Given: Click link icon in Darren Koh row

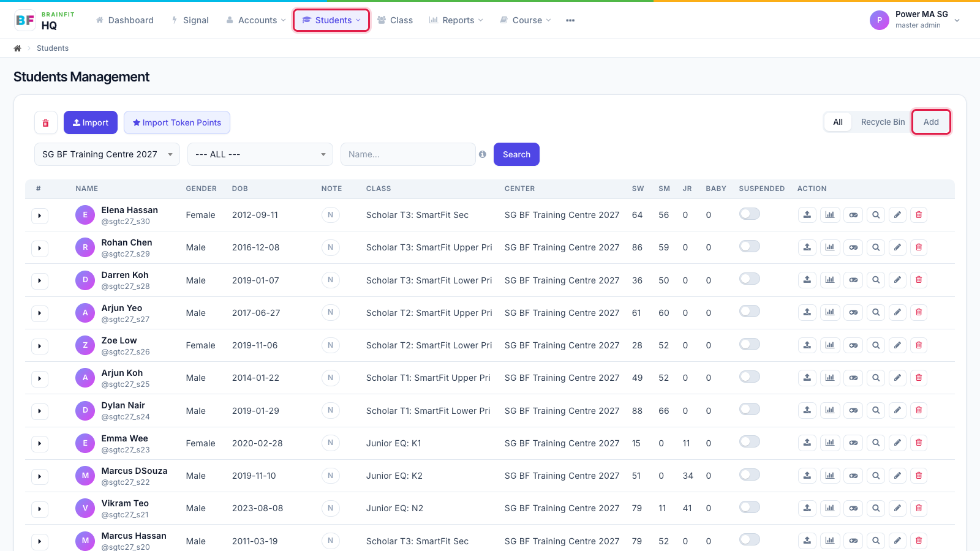Looking at the screenshot, I should 853,280.
